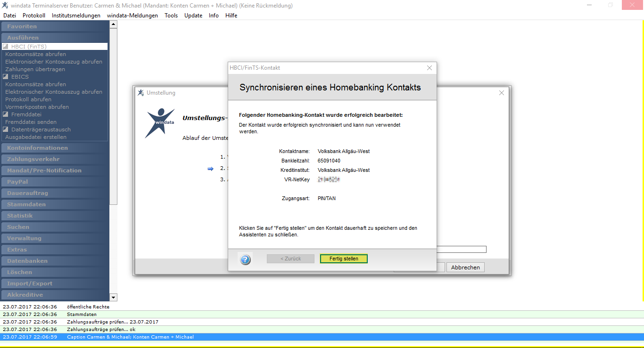Open the Tools menu
The width and height of the screenshot is (644, 348).
point(171,15)
